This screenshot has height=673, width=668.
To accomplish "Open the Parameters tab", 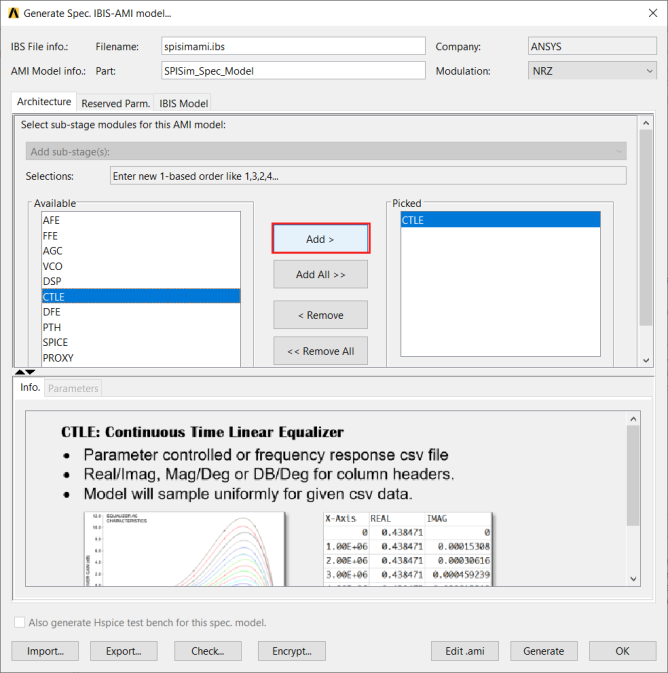I will coord(73,388).
